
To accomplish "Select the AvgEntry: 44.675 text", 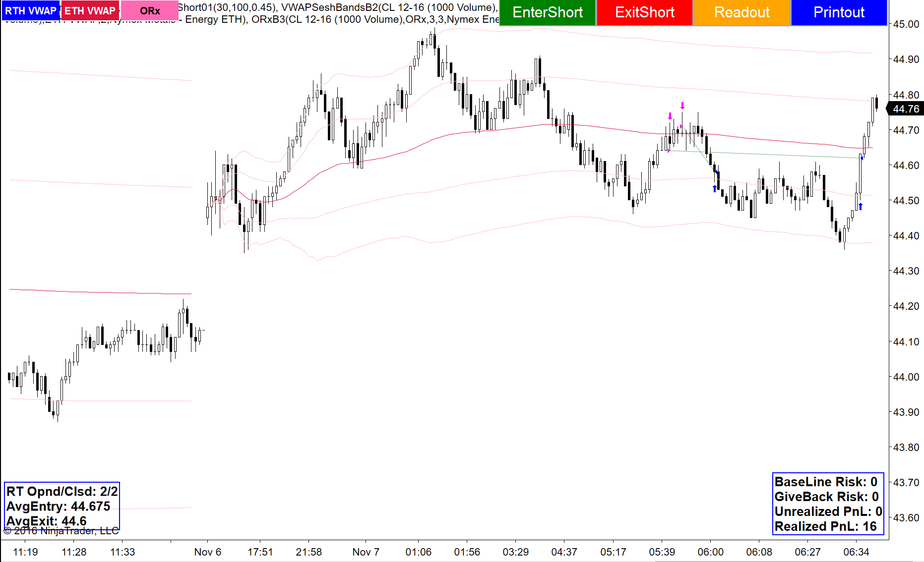I will pyautogui.click(x=58, y=506).
